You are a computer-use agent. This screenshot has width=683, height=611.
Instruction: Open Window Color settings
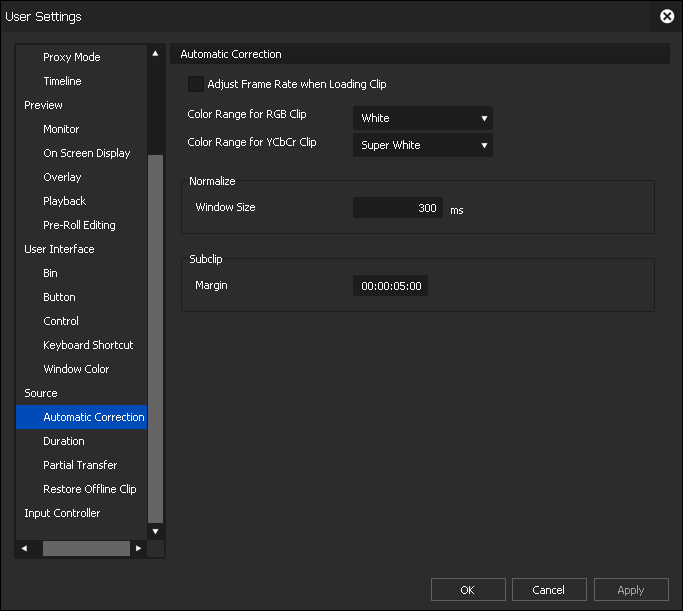[76, 369]
